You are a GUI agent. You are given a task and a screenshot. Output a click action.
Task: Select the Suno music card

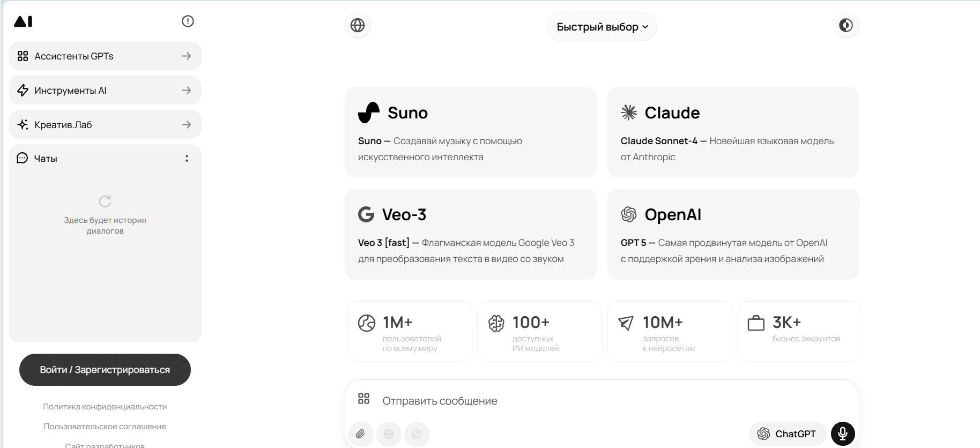(470, 132)
